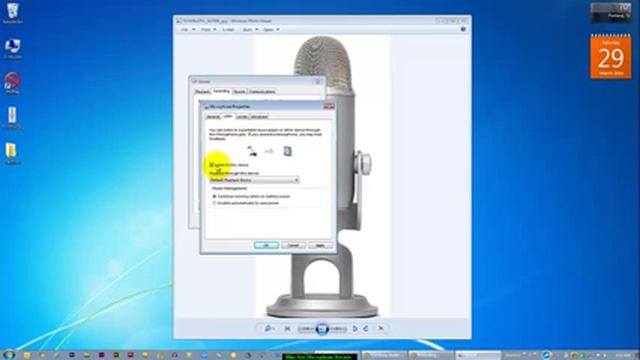This screenshot has width=640, height=360.
Task: Go to the previous photo in Photo Viewer
Action: [306, 328]
